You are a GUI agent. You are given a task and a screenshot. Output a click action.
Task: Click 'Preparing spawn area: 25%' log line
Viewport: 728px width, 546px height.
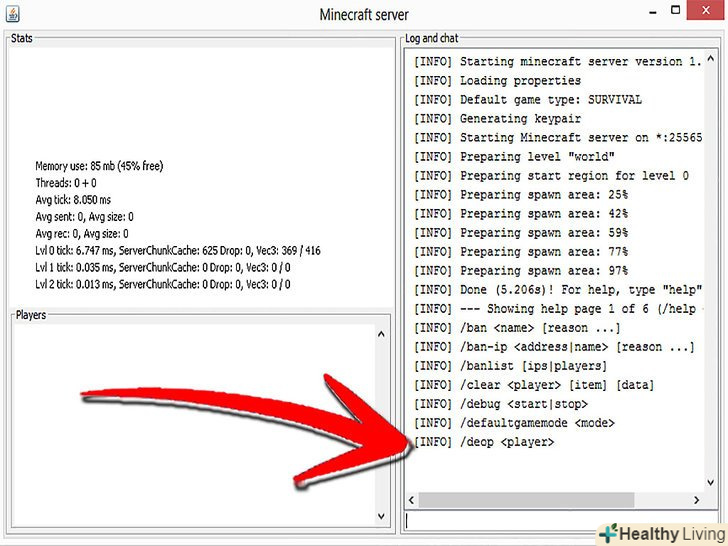coord(521,195)
